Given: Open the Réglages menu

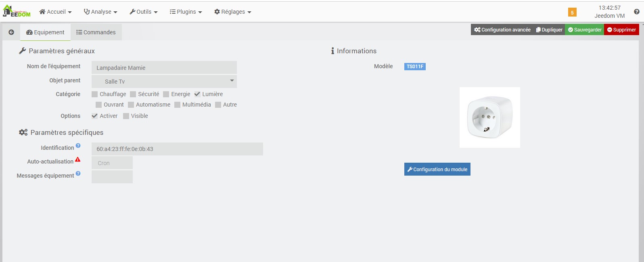Looking at the screenshot, I should pyautogui.click(x=232, y=12).
